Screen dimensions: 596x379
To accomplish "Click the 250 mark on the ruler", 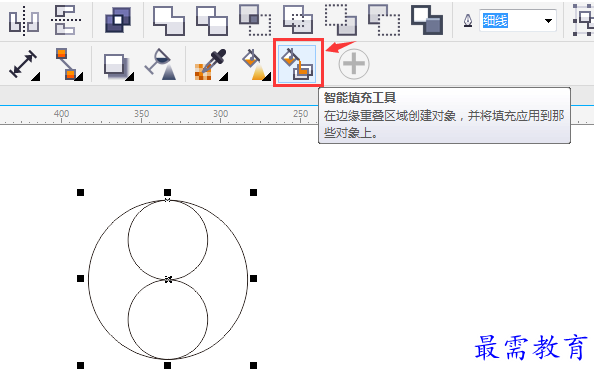I will tap(300, 114).
